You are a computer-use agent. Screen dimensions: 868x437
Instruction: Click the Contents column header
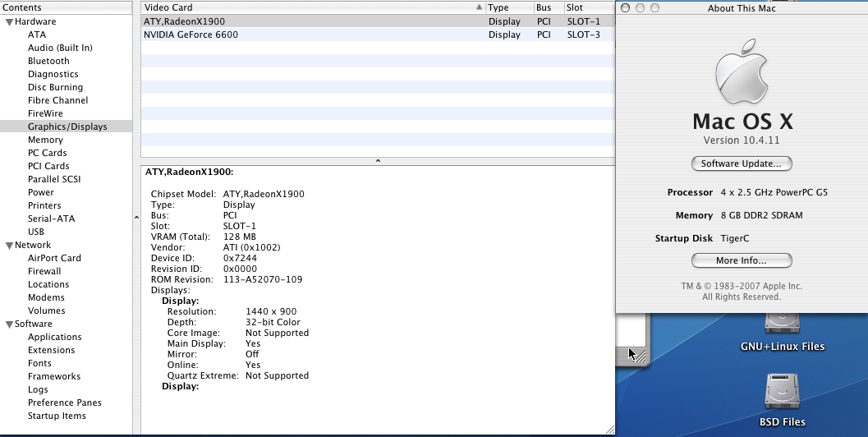pos(66,7)
